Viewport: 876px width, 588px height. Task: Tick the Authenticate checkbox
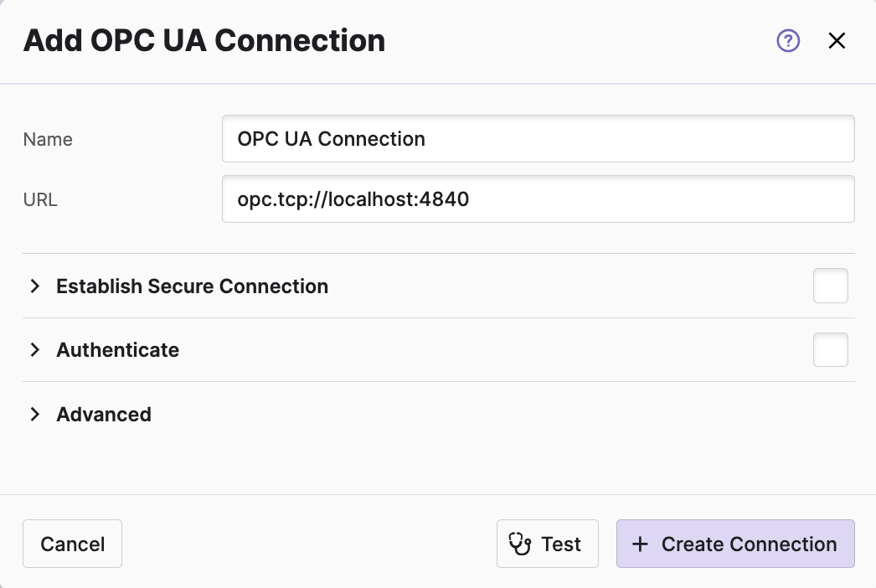[830, 350]
